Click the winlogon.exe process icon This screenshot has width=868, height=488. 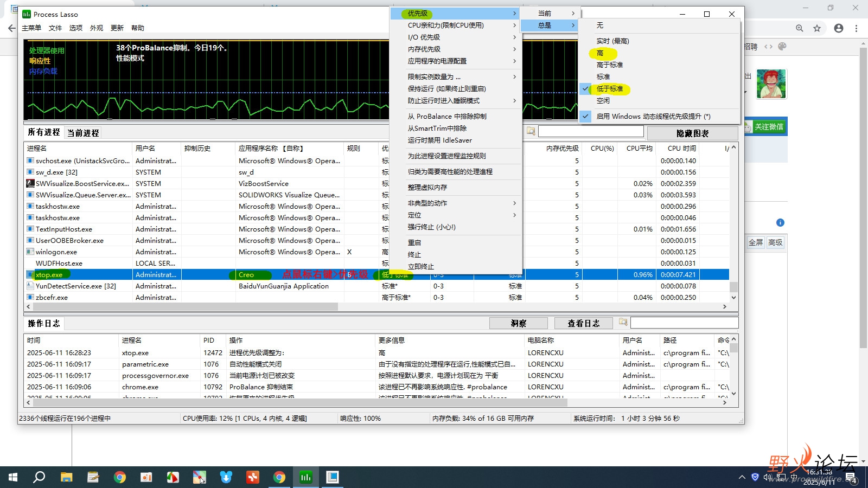(30, 252)
